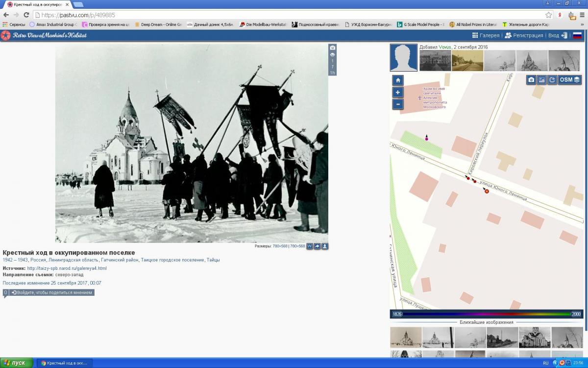Click the share arrow icon on map
This screenshot has width=588, height=368.
click(x=552, y=79)
